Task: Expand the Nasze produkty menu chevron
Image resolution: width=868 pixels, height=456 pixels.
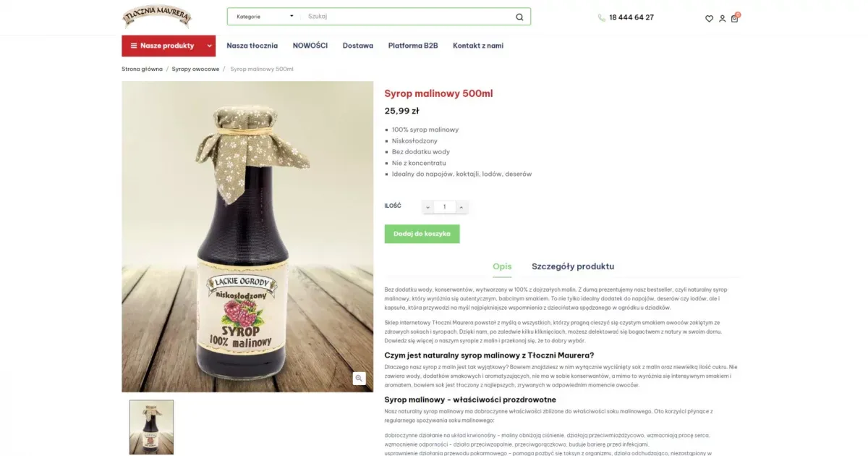Action: pos(210,46)
